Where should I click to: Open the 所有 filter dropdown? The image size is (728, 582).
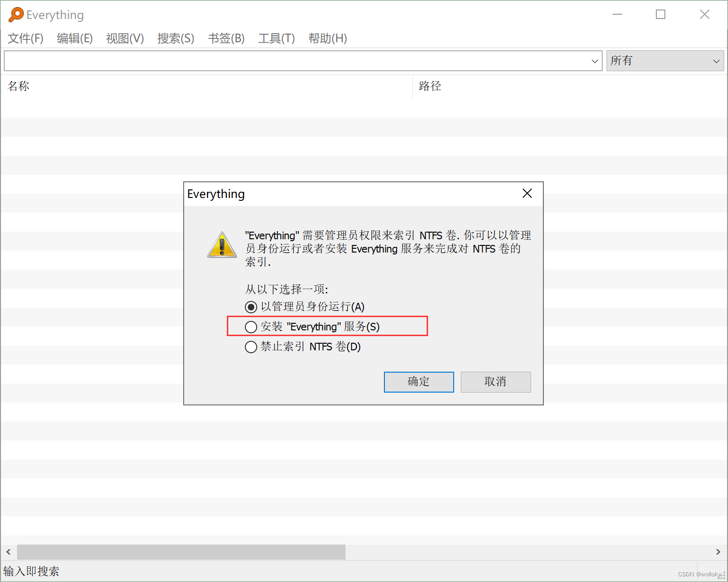click(665, 61)
